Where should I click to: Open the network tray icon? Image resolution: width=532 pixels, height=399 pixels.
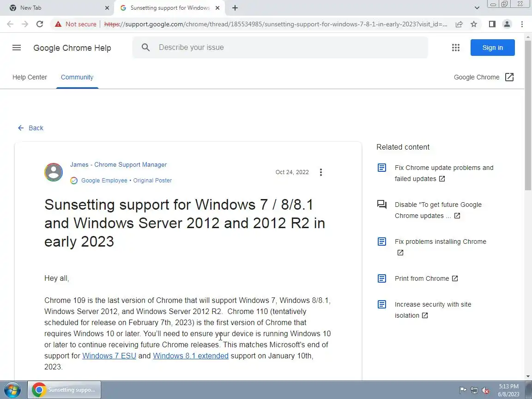tap(474, 390)
